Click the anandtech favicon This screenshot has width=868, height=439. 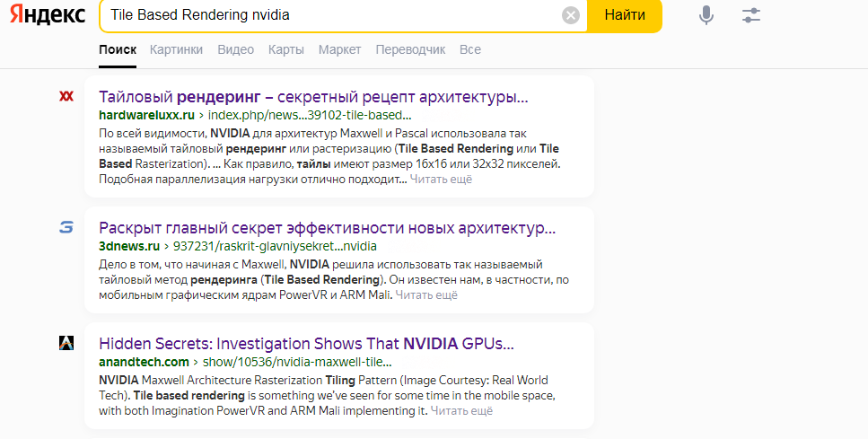click(66, 343)
